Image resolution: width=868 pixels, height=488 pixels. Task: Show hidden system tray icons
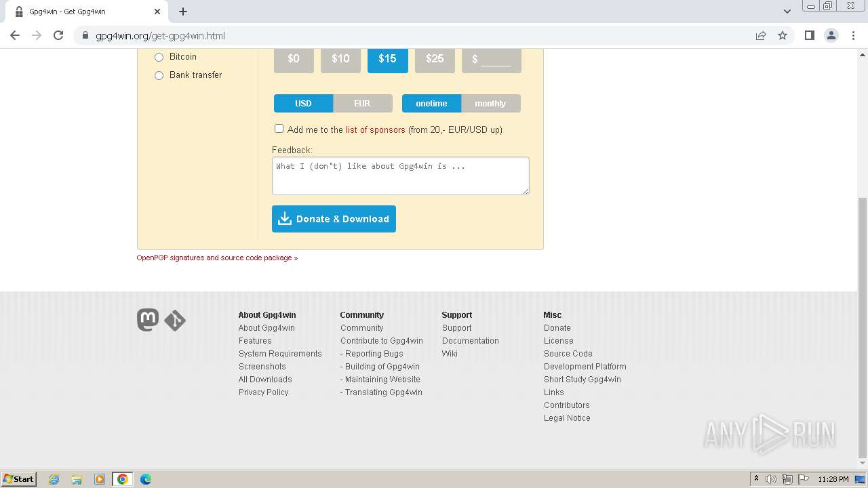coord(756,479)
